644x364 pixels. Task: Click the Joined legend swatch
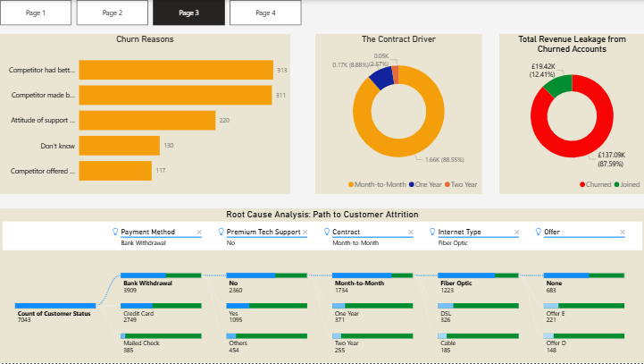click(616, 184)
